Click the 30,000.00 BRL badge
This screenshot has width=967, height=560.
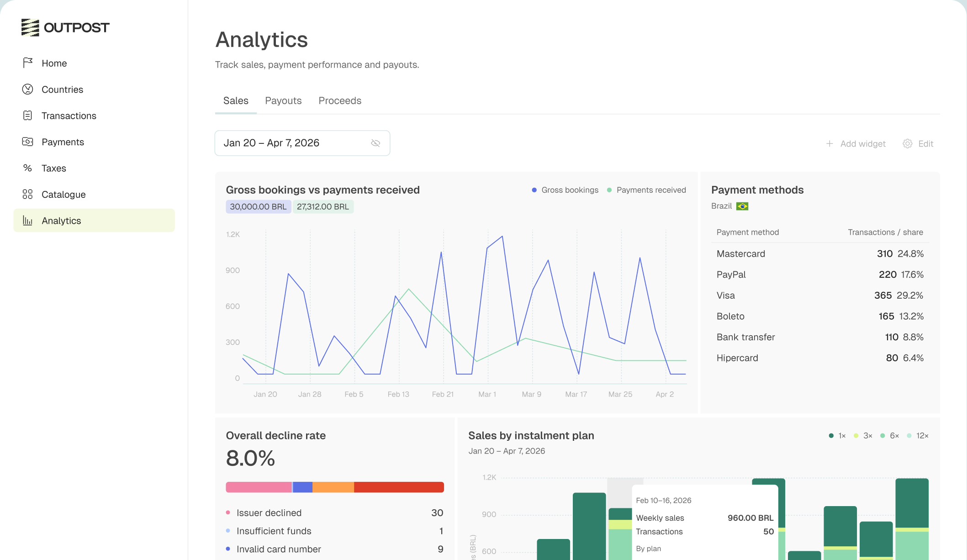(258, 206)
